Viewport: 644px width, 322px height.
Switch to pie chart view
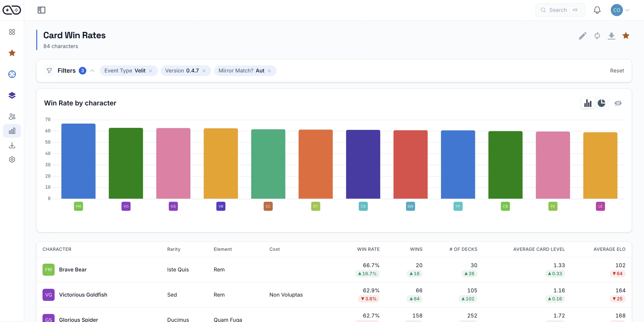pos(601,103)
